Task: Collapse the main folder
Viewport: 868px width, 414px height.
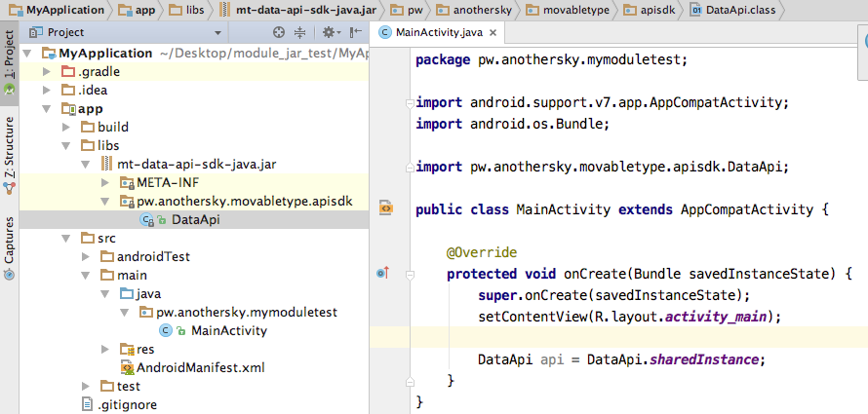Action: click(x=86, y=276)
